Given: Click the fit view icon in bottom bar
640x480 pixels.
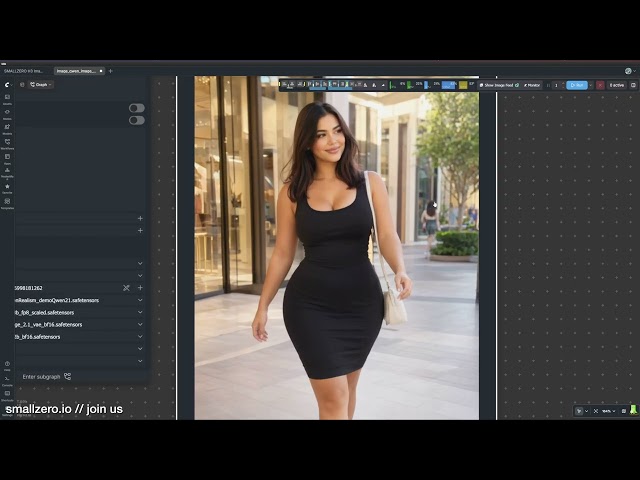Looking at the screenshot, I should point(596,411).
